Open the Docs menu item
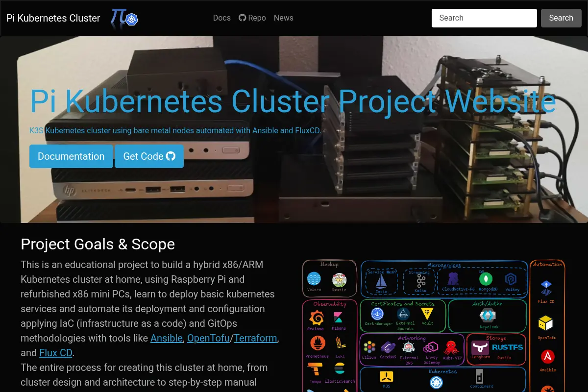 coord(222,18)
